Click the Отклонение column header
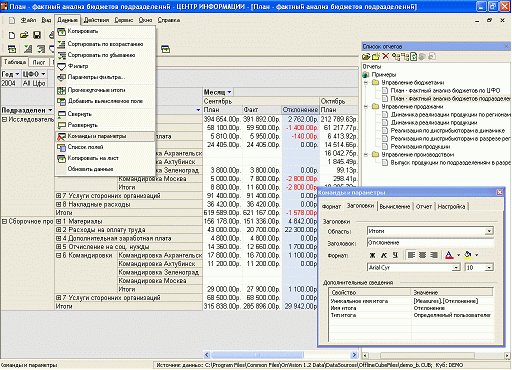 click(300, 110)
